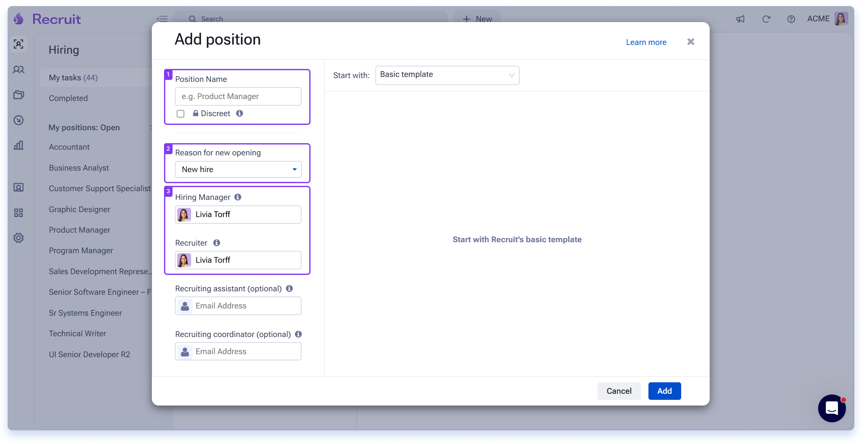This screenshot has height=444, width=868.
Task: Open the apps grid sidebar icon
Action: tap(18, 212)
